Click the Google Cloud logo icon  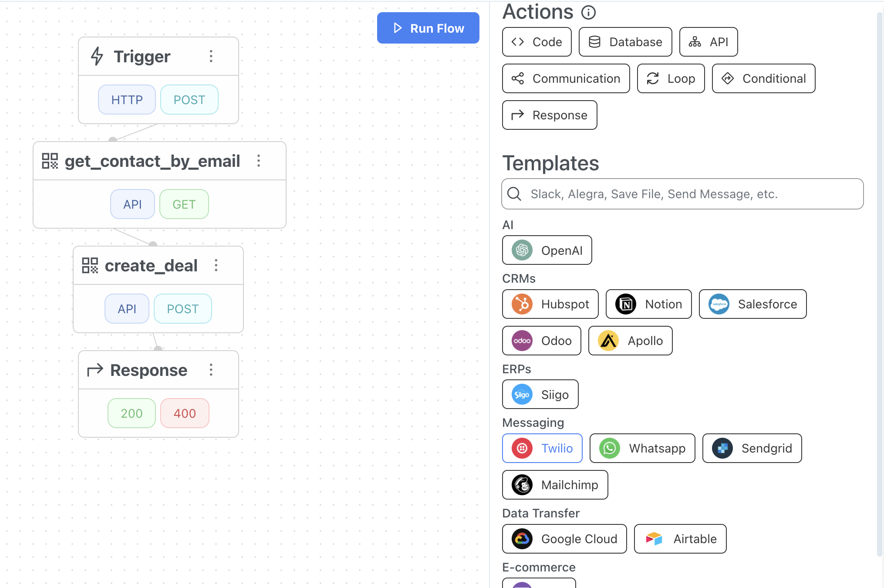pos(522,539)
